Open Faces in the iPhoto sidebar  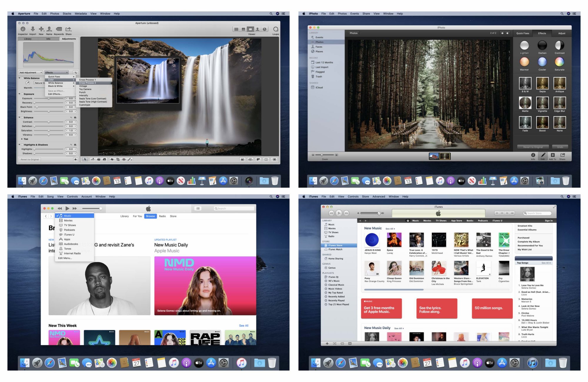pos(319,47)
